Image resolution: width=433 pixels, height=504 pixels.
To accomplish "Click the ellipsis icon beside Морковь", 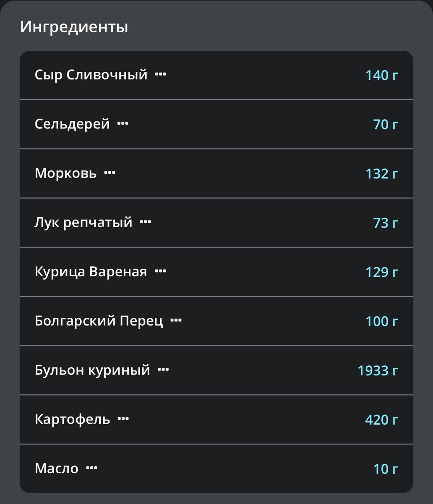I will [x=110, y=173].
